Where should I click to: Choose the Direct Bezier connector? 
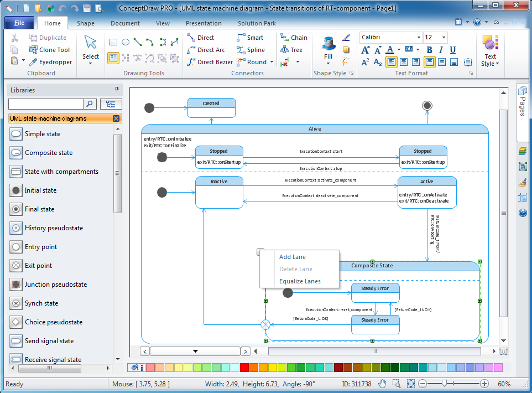[x=210, y=62]
